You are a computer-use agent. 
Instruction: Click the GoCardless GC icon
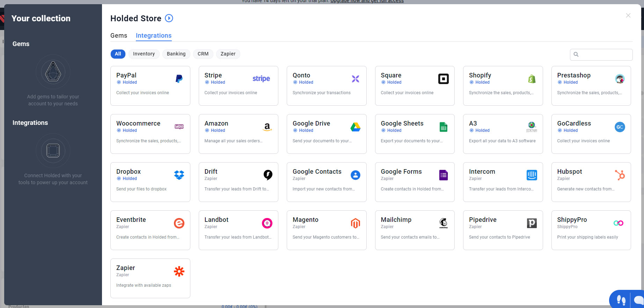(620, 127)
